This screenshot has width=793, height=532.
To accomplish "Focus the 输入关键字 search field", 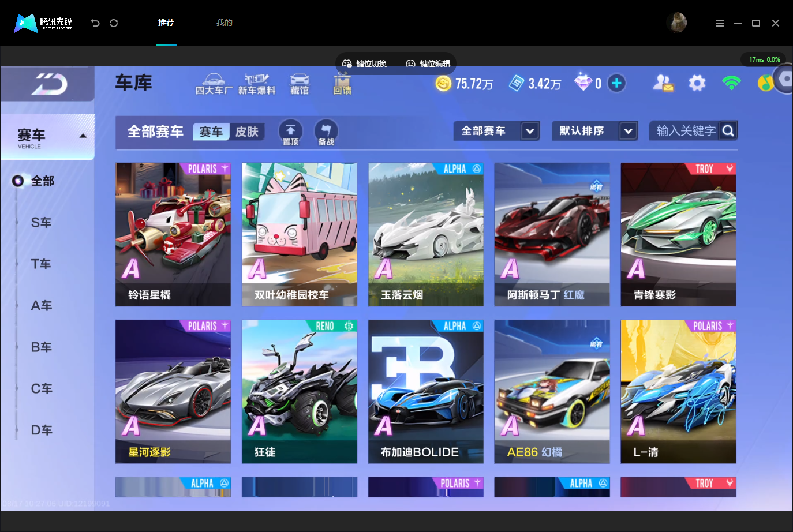I will 685,131.
